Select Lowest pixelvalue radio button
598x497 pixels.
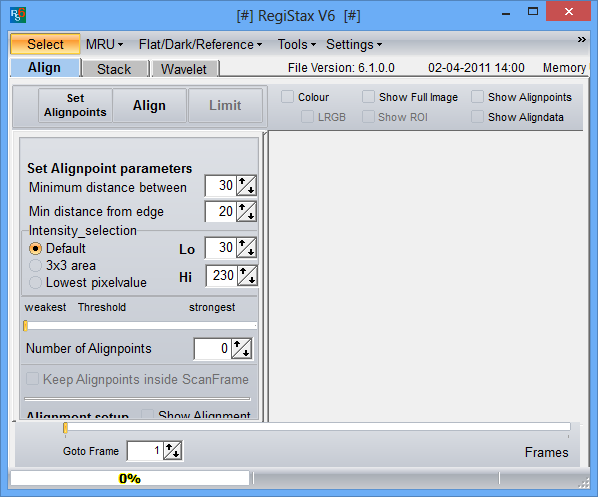click(x=35, y=283)
